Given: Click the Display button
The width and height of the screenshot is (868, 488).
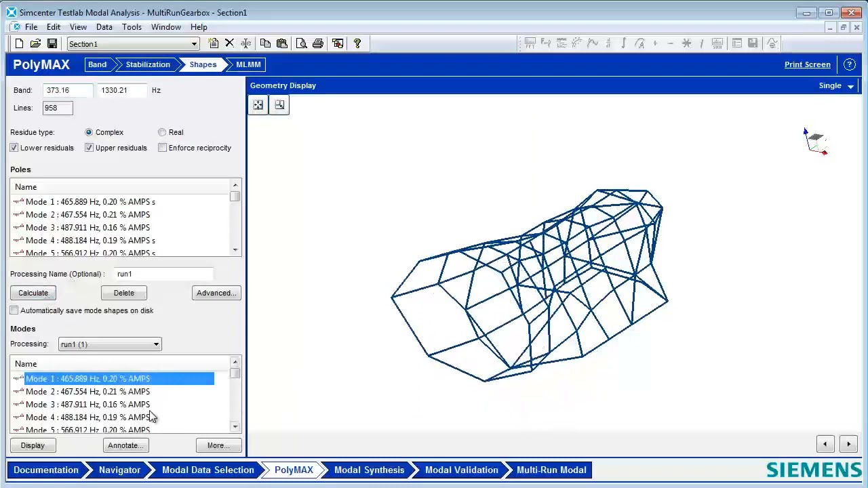Looking at the screenshot, I should point(33,445).
